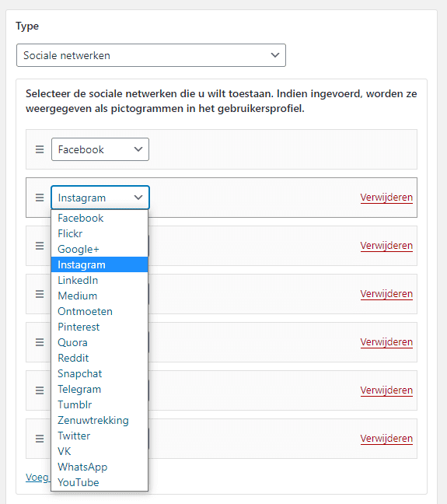The width and height of the screenshot is (447, 504).
Task: Collapse the open Instagram dropdown
Action: 100,198
